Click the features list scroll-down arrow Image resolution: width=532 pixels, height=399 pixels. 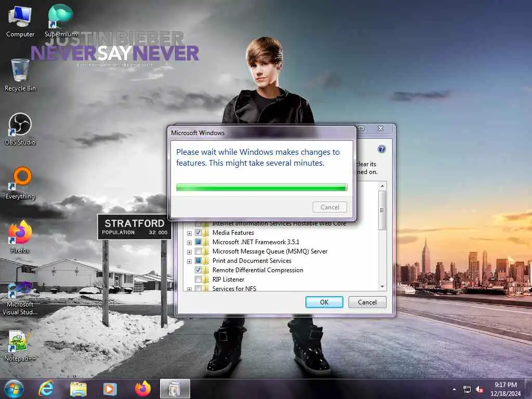[382, 287]
